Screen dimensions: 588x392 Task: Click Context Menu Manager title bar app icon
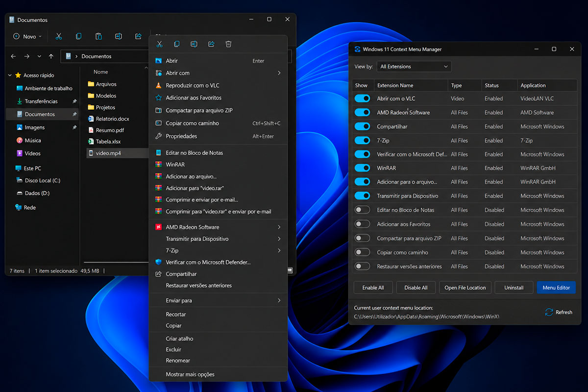[x=358, y=49]
